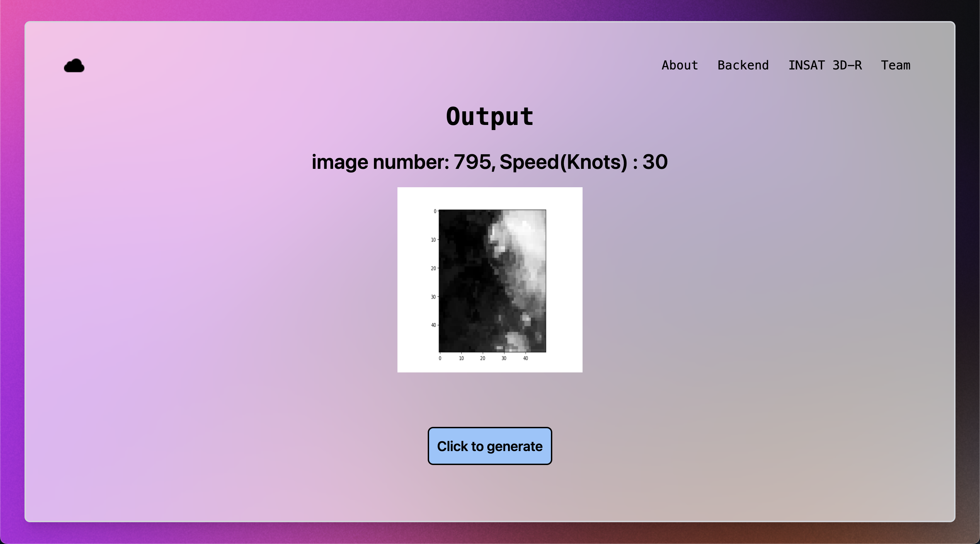
Task: Click the label 795 in the heading
Action: [x=472, y=161]
